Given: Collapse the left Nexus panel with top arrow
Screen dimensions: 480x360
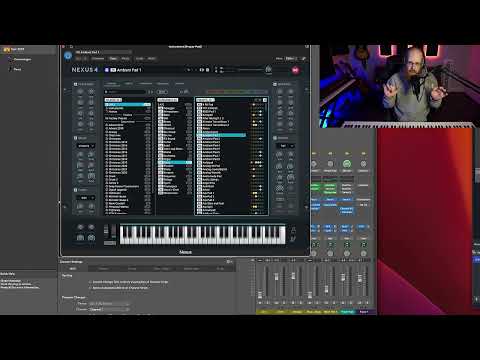Looking at the screenshot, I should (x=65, y=89).
